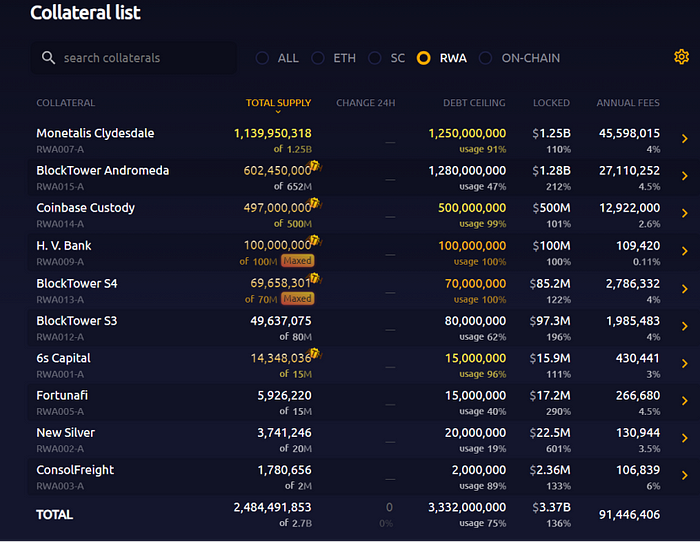This screenshot has width=700, height=542.
Task: Open the settings gear icon
Action: pyautogui.click(x=682, y=57)
